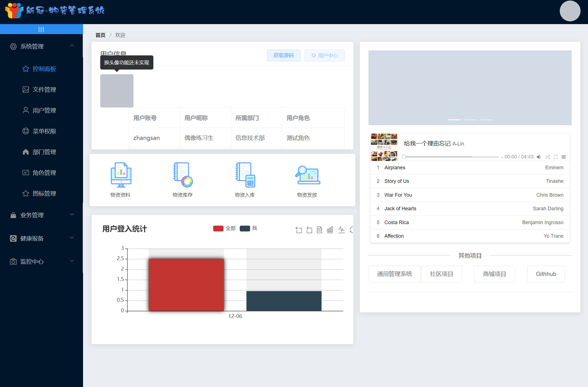
Task: Click the 物资入库 stock-in icon
Action: tap(245, 175)
